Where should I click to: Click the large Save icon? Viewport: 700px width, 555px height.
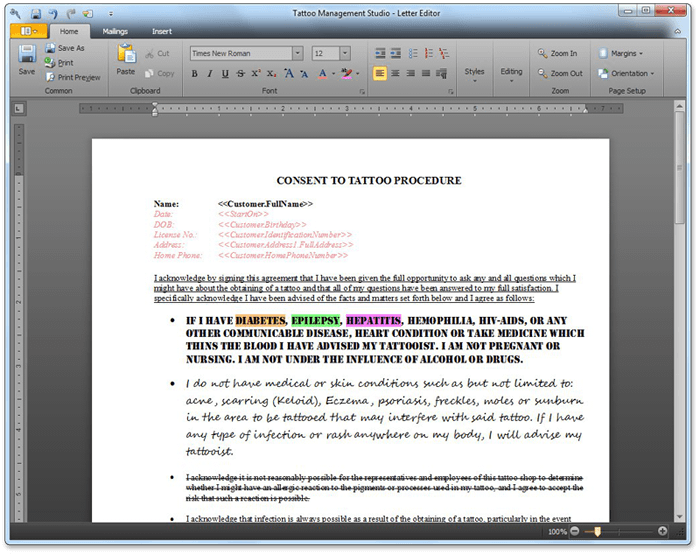26,58
